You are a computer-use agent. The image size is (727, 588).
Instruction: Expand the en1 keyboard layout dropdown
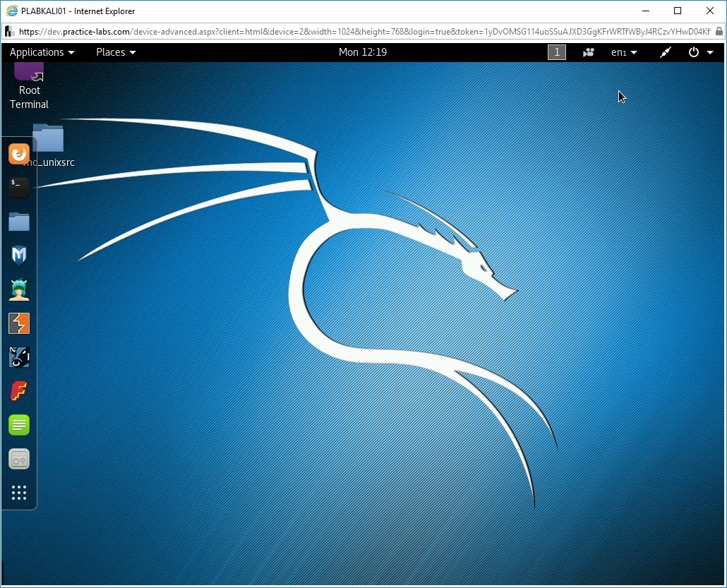[624, 52]
